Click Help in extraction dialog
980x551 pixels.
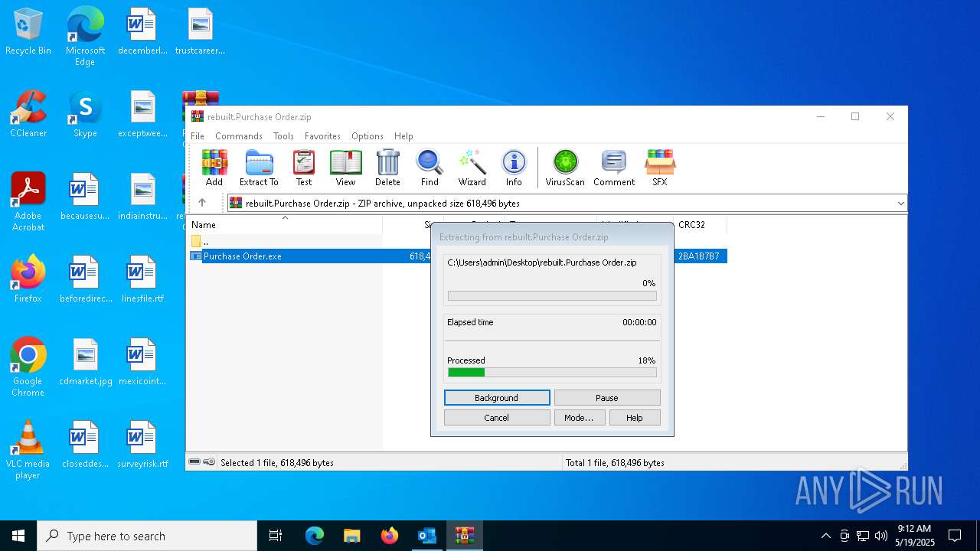(x=635, y=418)
